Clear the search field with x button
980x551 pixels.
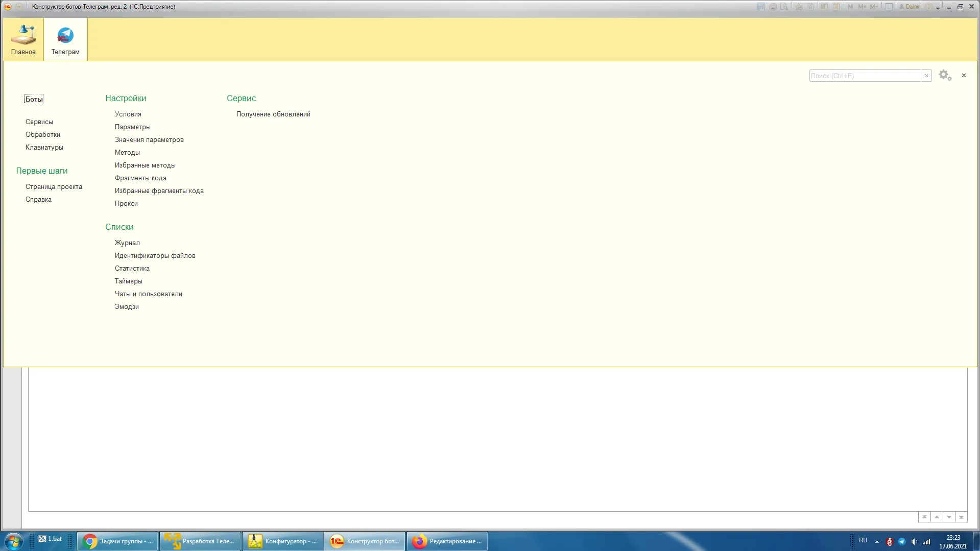tap(926, 76)
